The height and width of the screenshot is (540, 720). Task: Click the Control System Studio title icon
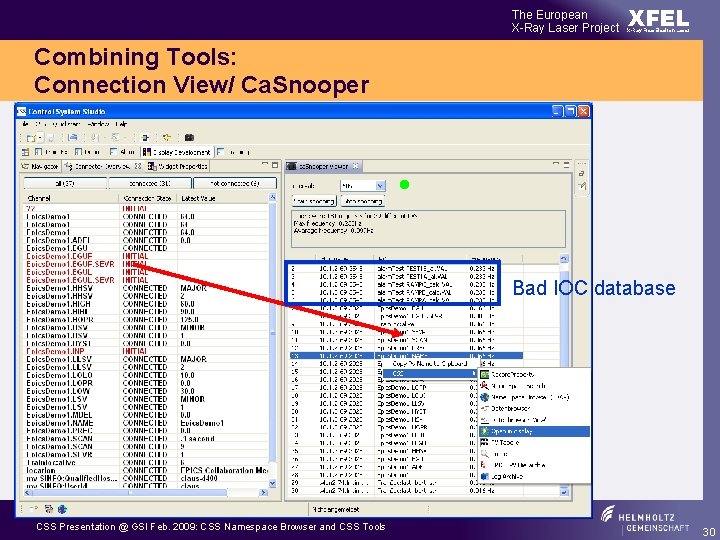click(x=22, y=111)
